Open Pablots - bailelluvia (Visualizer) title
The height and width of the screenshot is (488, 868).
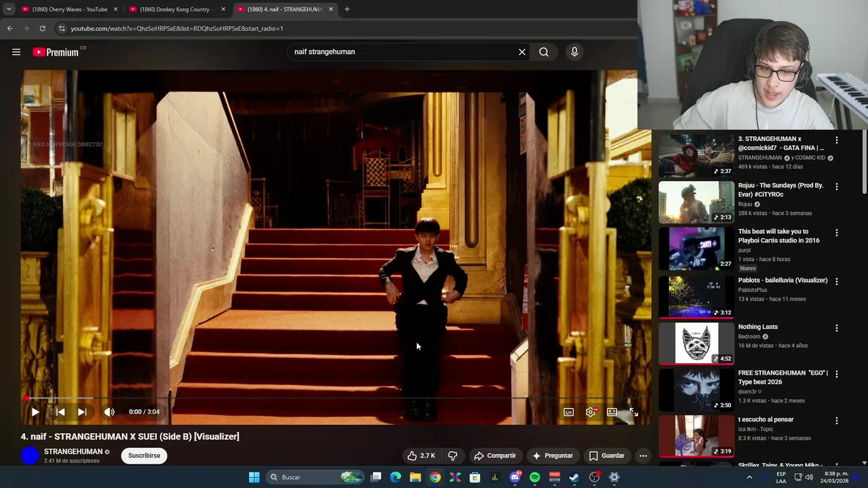coord(783,281)
